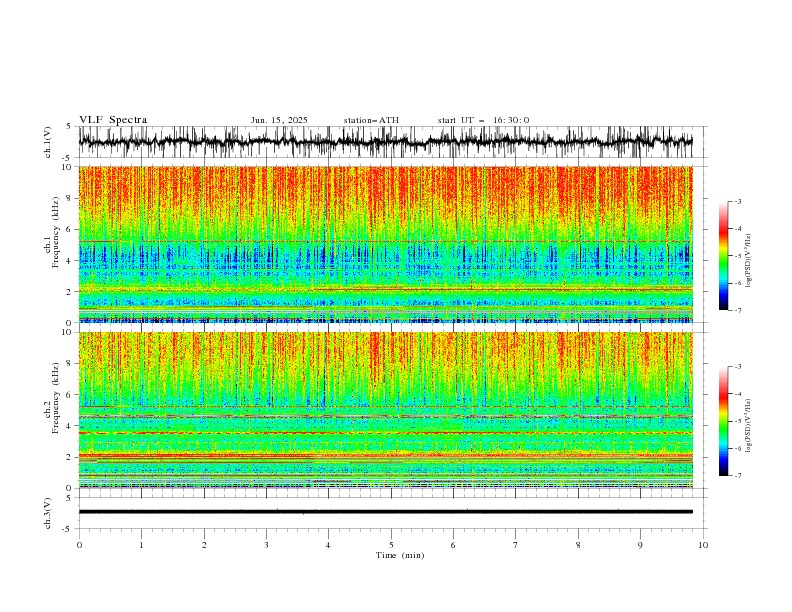The image size is (792, 612).
Task: Click the 'start UT = 16:30:0' text
Action: [x=483, y=120]
